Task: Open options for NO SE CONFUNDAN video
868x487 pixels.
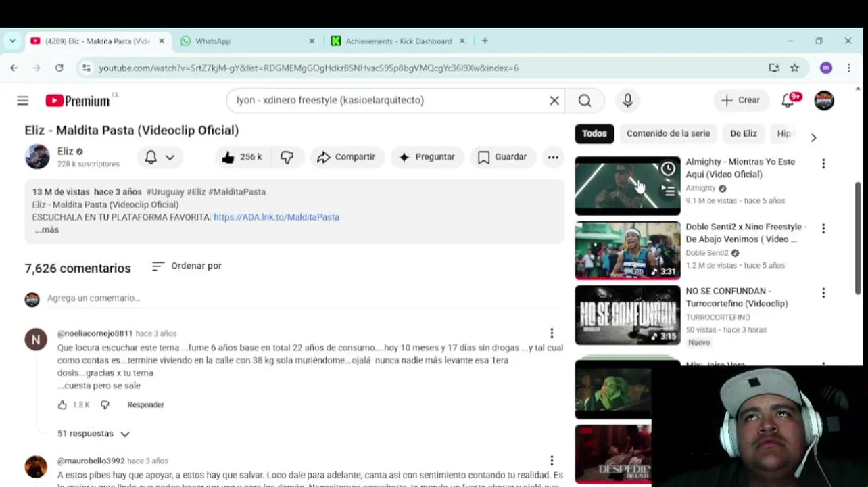Action: coord(823,293)
